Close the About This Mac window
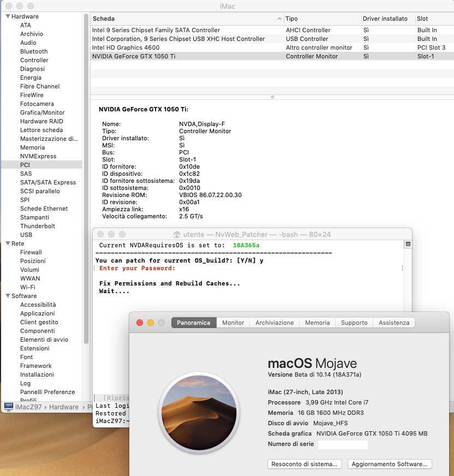Image resolution: width=454 pixels, height=476 pixels. pyautogui.click(x=140, y=323)
